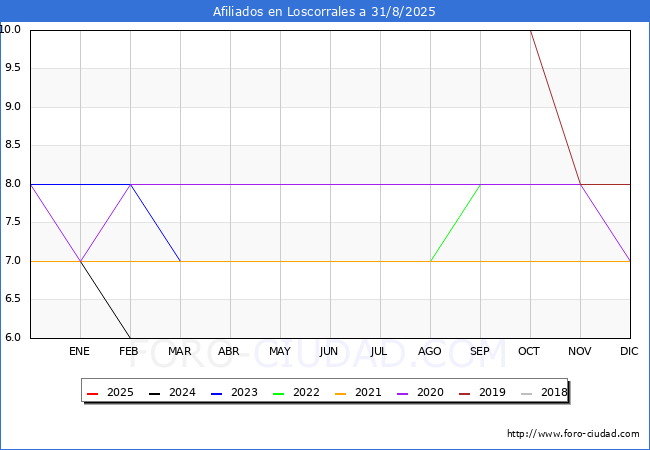
Task: Click the 10.0 y-axis value
Action: coord(10,29)
